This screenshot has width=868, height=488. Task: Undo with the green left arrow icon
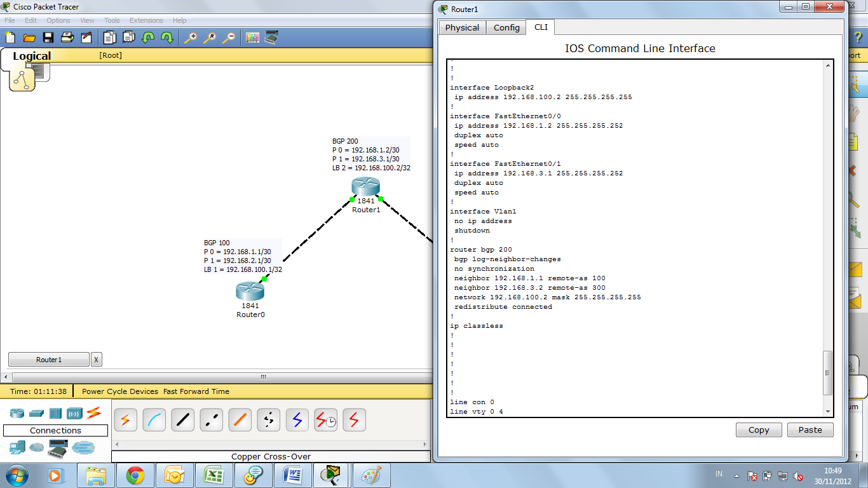pos(148,37)
